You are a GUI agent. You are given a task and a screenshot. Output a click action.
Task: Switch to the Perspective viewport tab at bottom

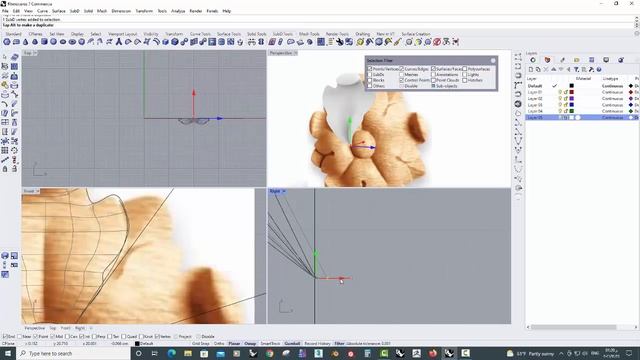click(x=35, y=328)
